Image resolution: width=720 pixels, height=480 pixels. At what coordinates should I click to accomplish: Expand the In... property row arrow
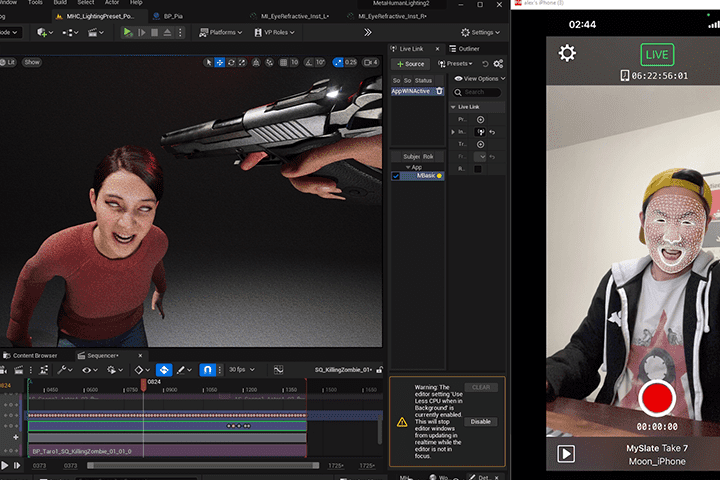453,132
